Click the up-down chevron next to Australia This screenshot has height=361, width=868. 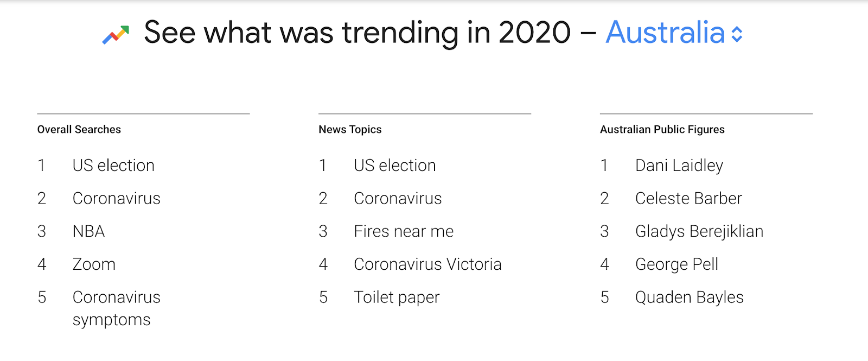[x=737, y=35]
